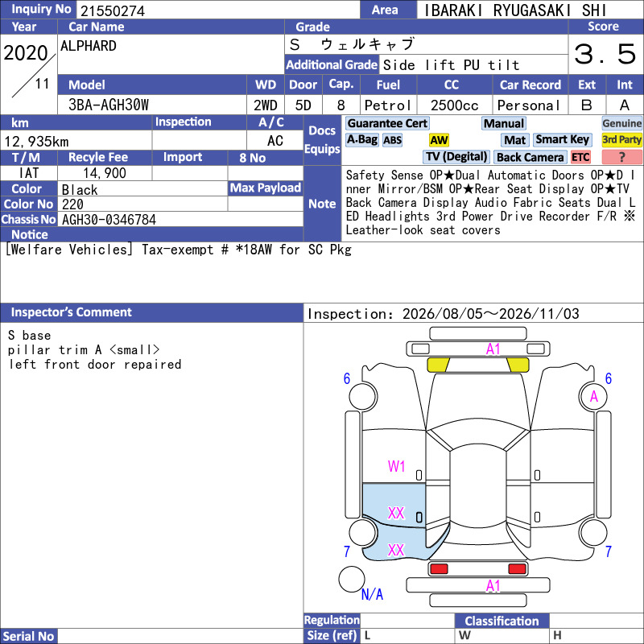Click the Manual document tag
The image size is (644, 644).
coord(504,123)
